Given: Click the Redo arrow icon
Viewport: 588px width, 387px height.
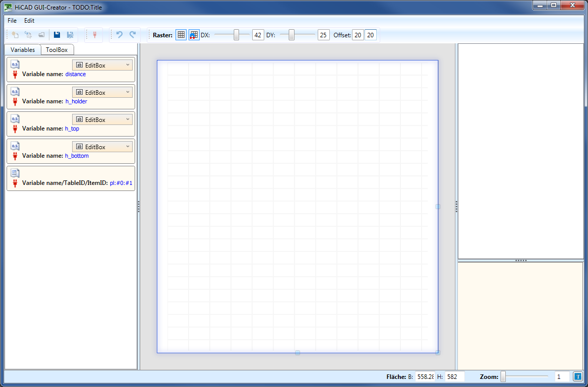Looking at the screenshot, I should pos(133,35).
